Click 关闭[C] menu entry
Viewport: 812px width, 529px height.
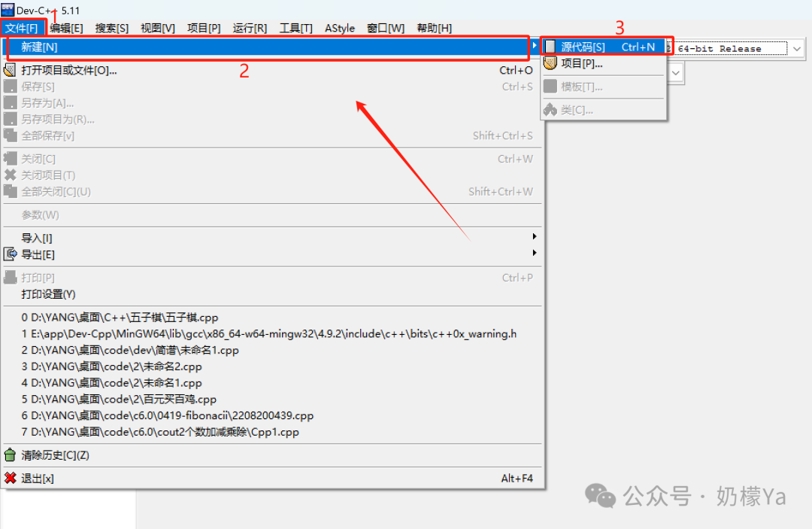point(272,159)
